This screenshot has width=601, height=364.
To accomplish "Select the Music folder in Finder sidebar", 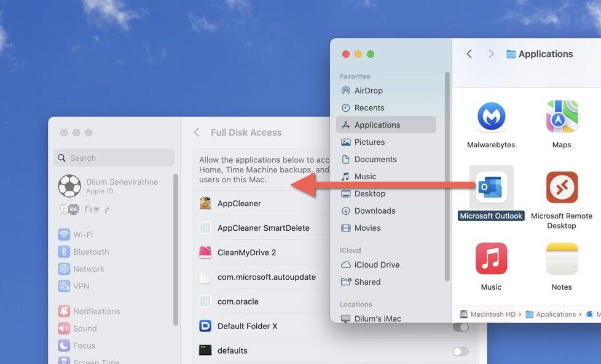I will (358, 176).
